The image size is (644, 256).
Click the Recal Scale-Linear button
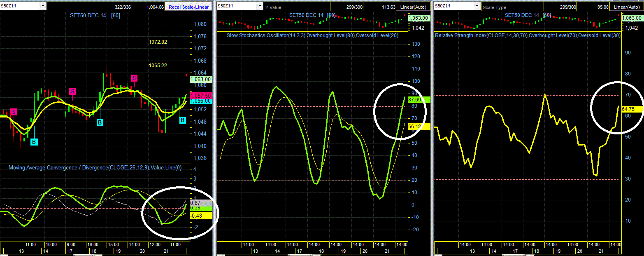pyautogui.click(x=189, y=7)
